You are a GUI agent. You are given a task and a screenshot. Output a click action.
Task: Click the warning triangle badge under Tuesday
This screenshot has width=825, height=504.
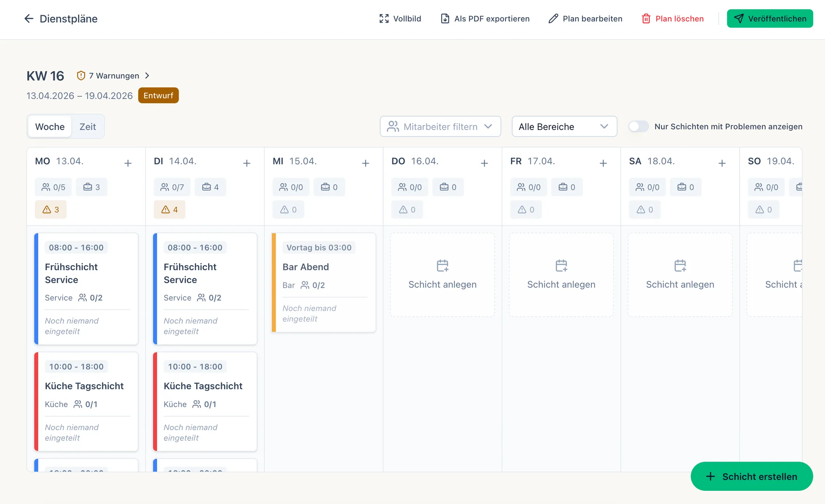coord(170,210)
